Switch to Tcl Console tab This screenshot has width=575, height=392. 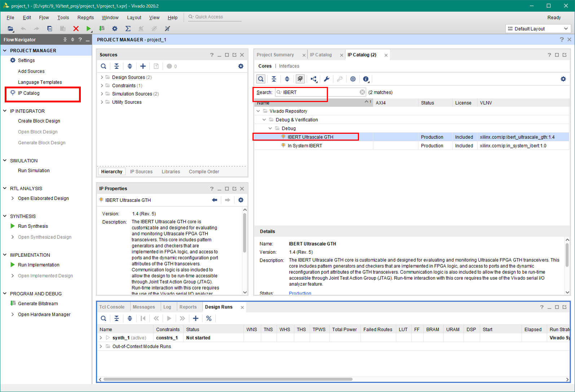coord(112,307)
